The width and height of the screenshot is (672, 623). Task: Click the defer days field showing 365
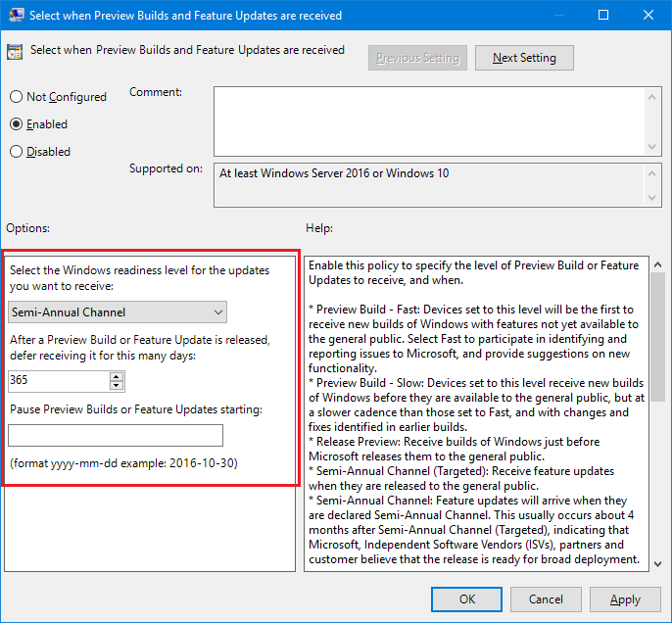[x=57, y=381]
